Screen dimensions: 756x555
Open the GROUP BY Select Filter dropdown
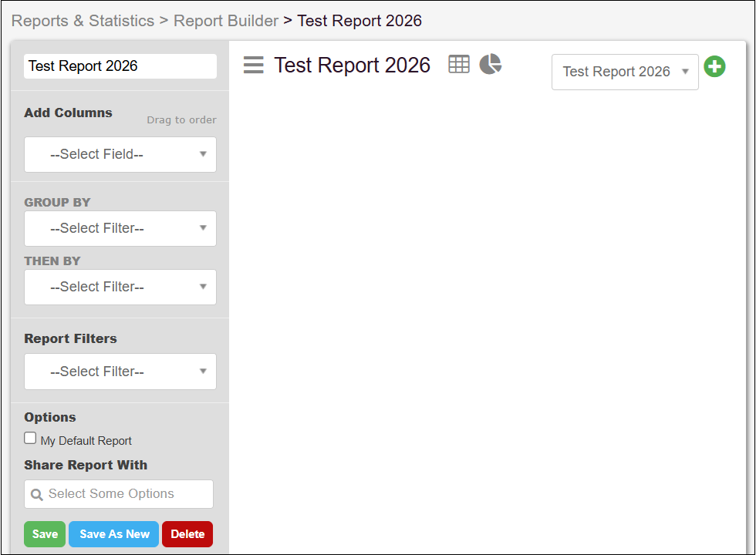120,228
